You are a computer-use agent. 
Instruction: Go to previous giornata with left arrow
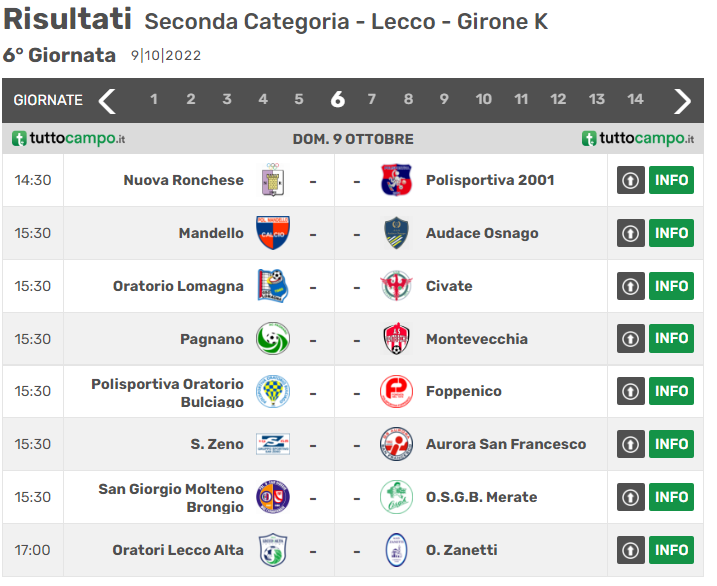coord(107,100)
